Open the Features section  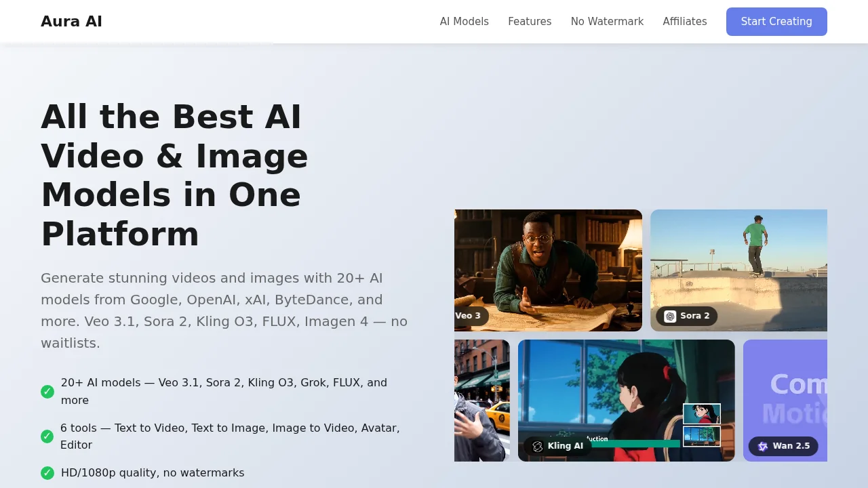[x=530, y=21]
